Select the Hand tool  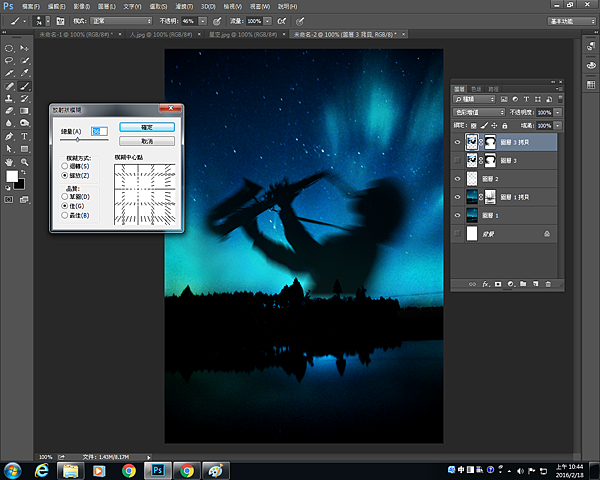coord(9,161)
